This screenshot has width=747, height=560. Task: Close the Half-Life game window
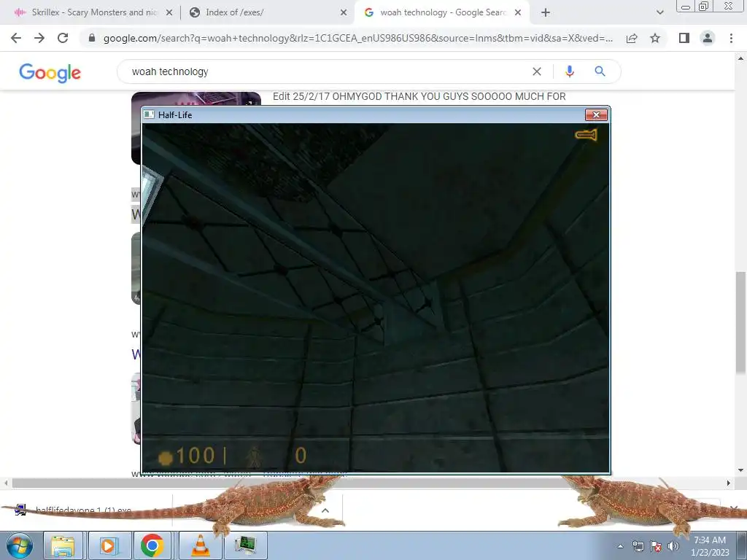pyautogui.click(x=596, y=114)
